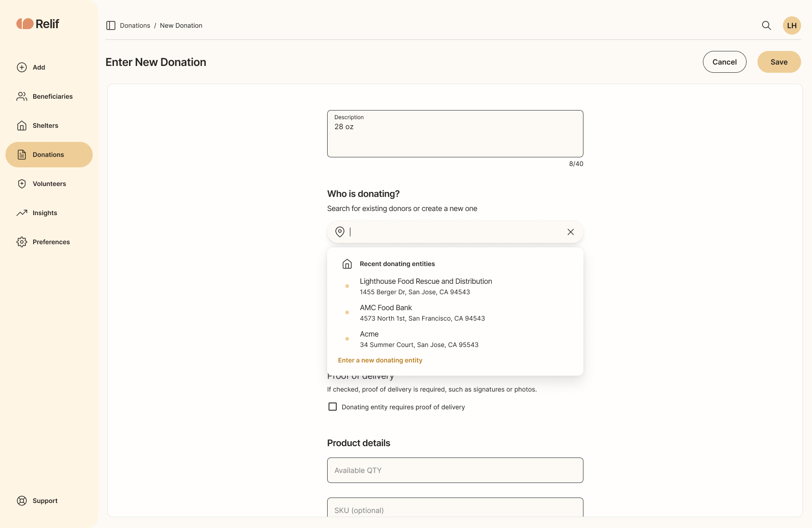Go to Donations breadcrumb
812x528 pixels.
(x=135, y=25)
